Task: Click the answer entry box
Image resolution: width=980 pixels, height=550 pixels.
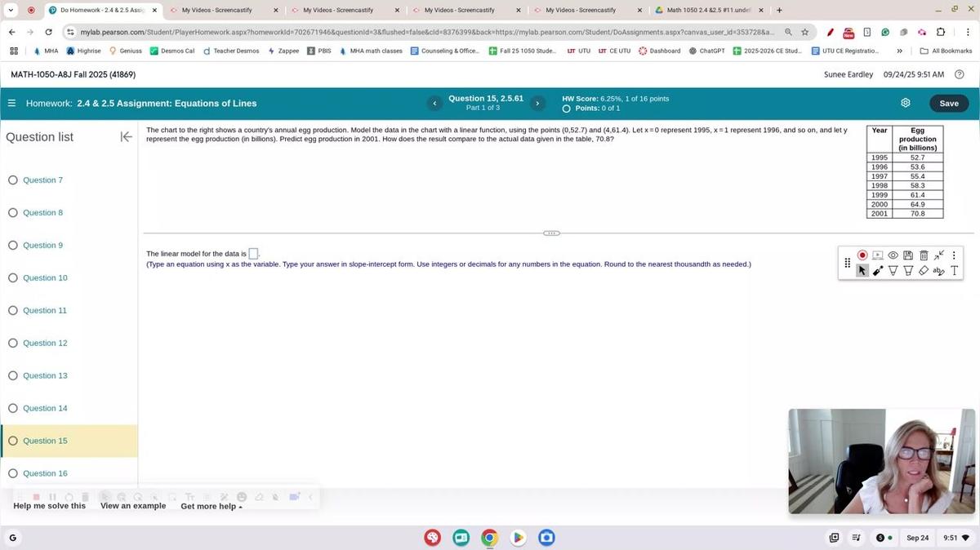Action: point(253,253)
